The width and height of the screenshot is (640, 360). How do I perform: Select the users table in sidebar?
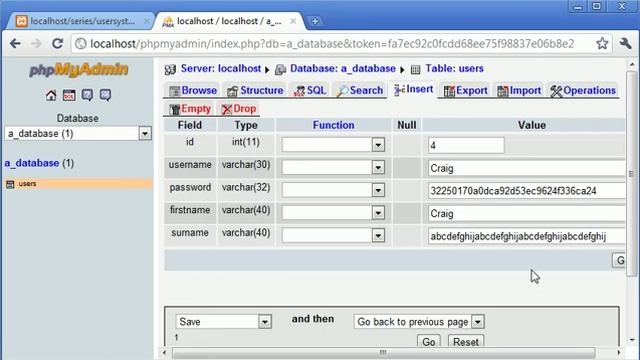tap(27, 184)
